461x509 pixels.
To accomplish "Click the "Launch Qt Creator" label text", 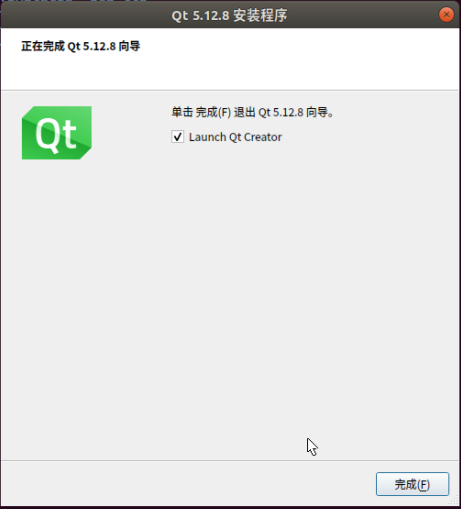I will point(235,137).
